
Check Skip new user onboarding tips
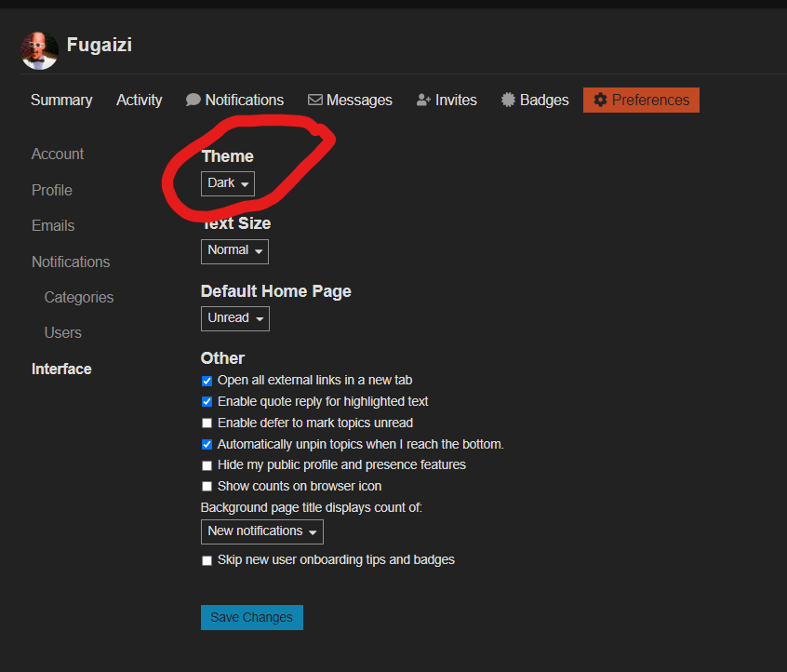click(x=207, y=560)
